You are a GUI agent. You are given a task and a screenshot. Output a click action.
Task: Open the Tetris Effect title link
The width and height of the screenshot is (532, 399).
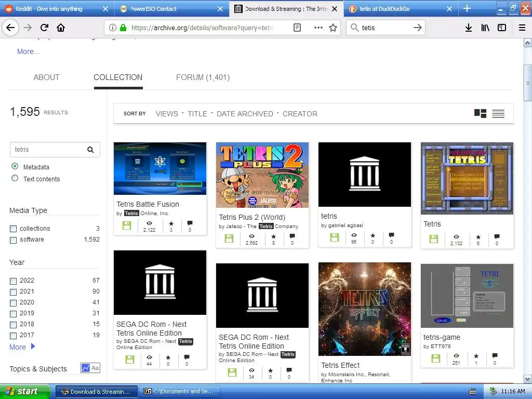(340, 365)
